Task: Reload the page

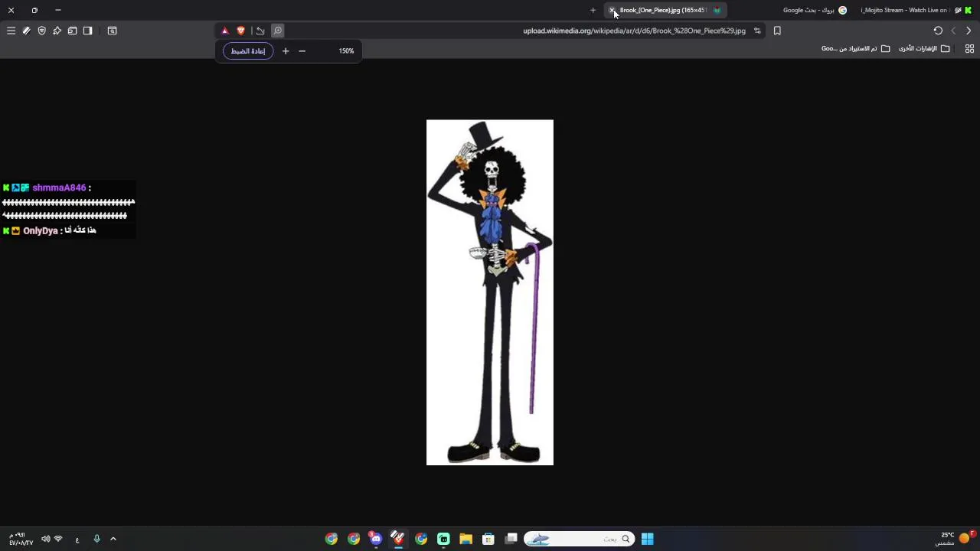Action: [x=938, y=31]
